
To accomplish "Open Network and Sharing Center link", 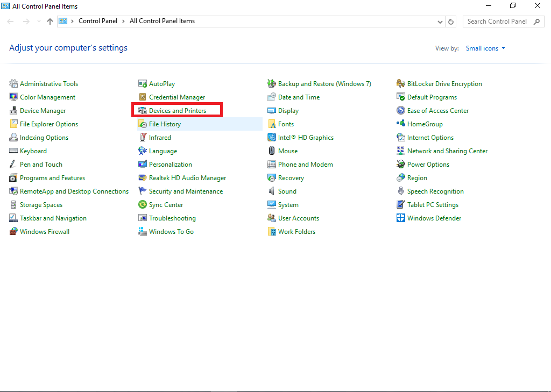I will [447, 151].
